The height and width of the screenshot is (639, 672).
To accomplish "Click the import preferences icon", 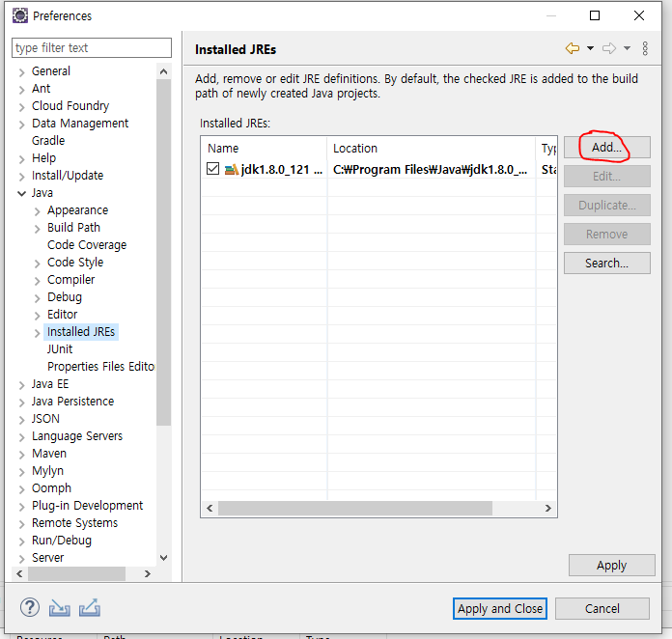I will point(60,608).
